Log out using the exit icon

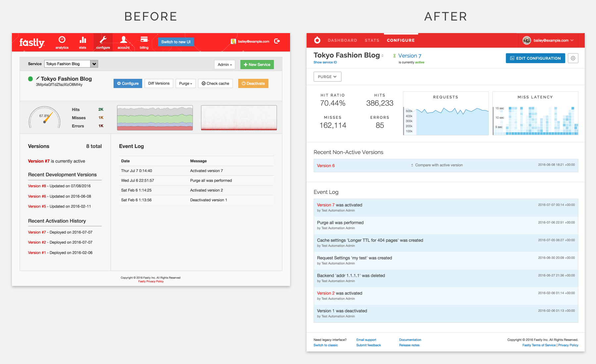(277, 41)
